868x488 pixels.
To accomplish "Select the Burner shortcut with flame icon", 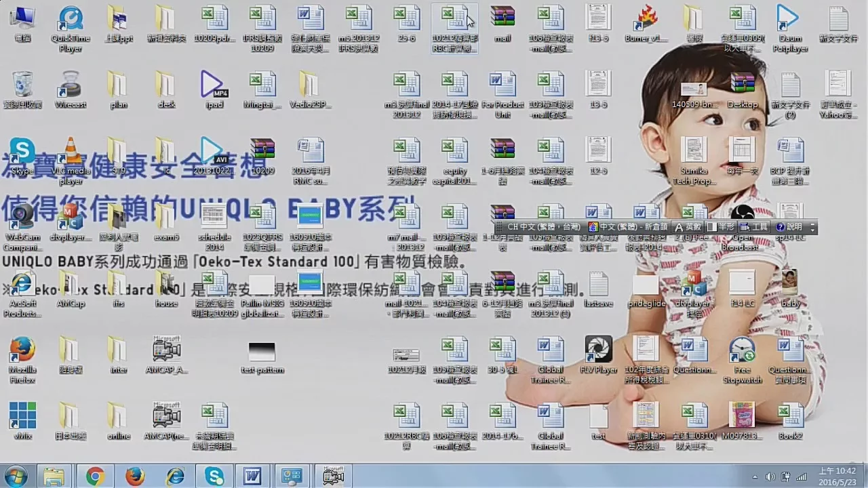I will click(646, 23).
